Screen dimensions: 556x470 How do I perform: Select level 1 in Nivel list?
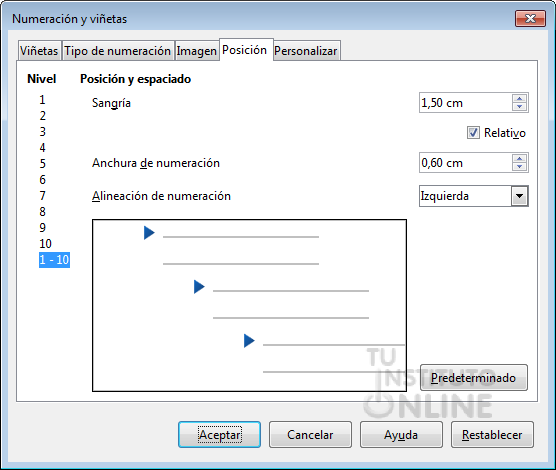[x=42, y=100]
